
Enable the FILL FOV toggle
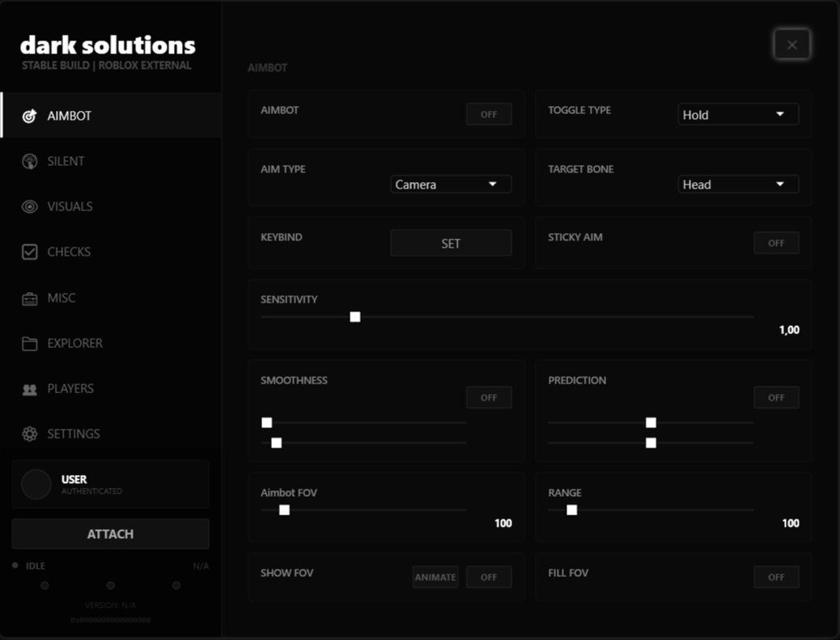coord(776,577)
